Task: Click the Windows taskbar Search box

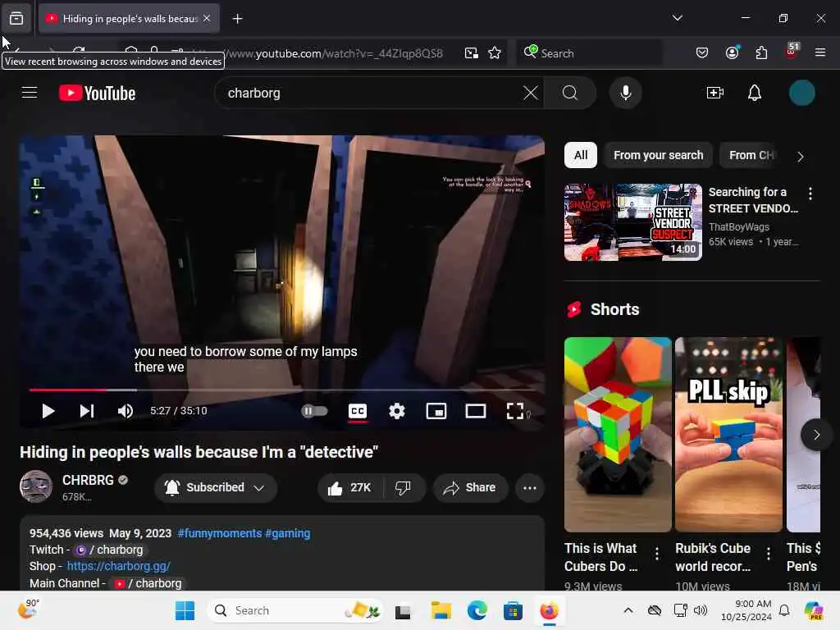Action: [x=294, y=610]
